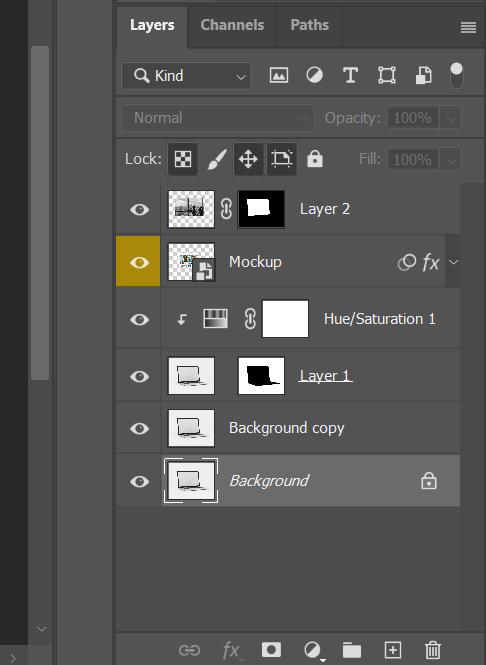Filter for adjustment layers
The height and width of the screenshot is (665, 486).
click(314, 75)
